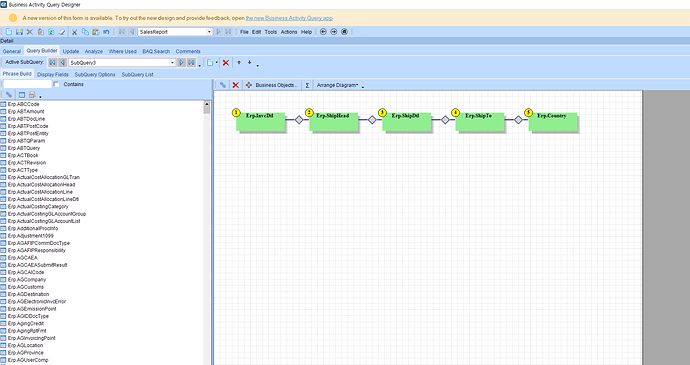Switch to the Display Fields tab
The image size is (690, 365).
click(x=53, y=74)
